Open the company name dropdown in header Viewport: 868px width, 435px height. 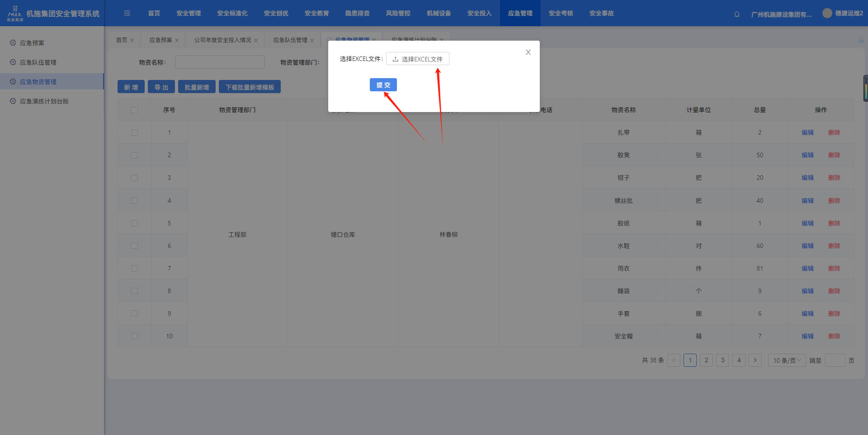[x=781, y=14]
